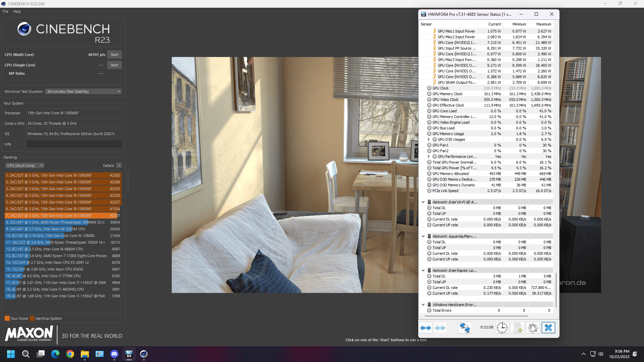The image size is (644, 362).
Task: Select Xeon W-3265M ranking row
Action: tap(63, 229)
